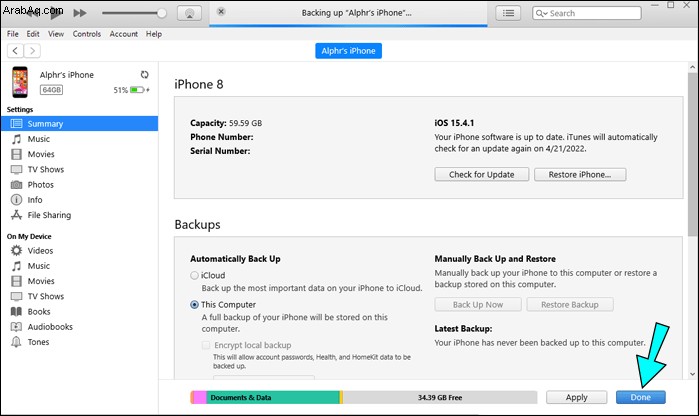
Task: Toggle Encrypt local backup checkbox
Action: pos(207,345)
